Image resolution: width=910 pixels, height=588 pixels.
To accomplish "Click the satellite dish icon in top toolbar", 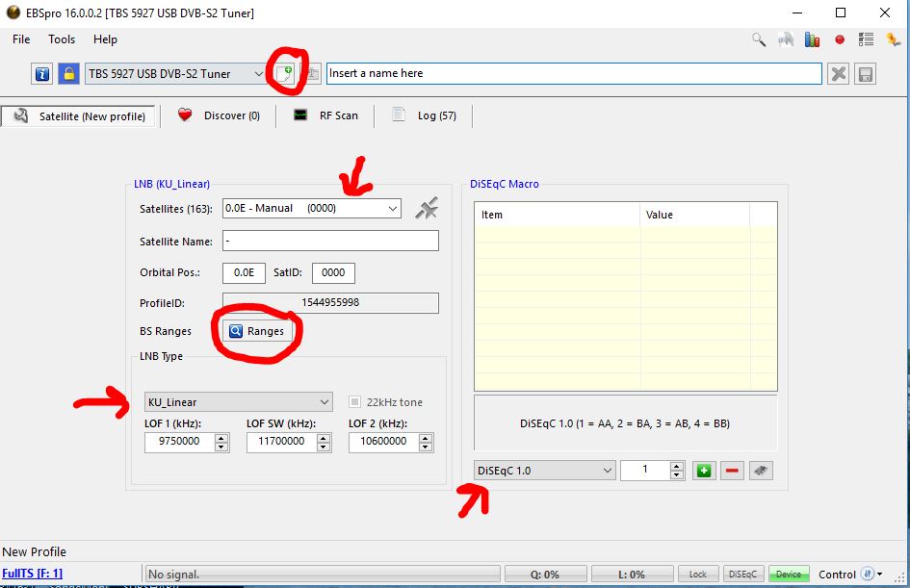I will (x=785, y=39).
